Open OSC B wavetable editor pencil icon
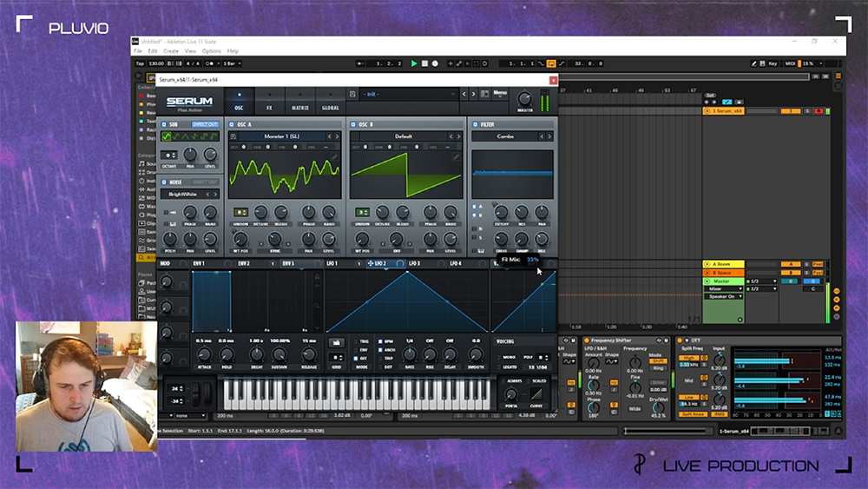The width and height of the screenshot is (868, 489). pos(457,157)
